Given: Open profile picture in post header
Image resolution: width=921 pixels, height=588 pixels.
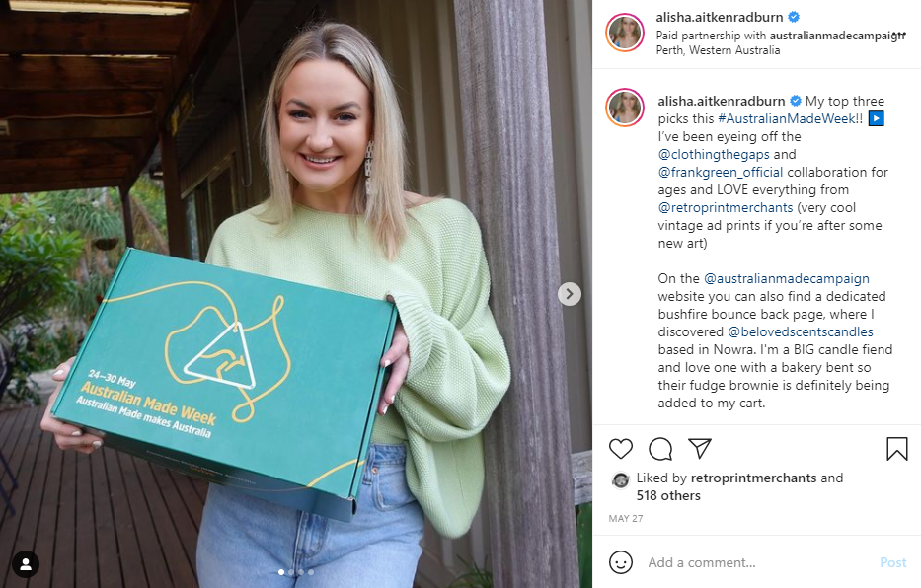Looking at the screenshot, I should [625, 33].
